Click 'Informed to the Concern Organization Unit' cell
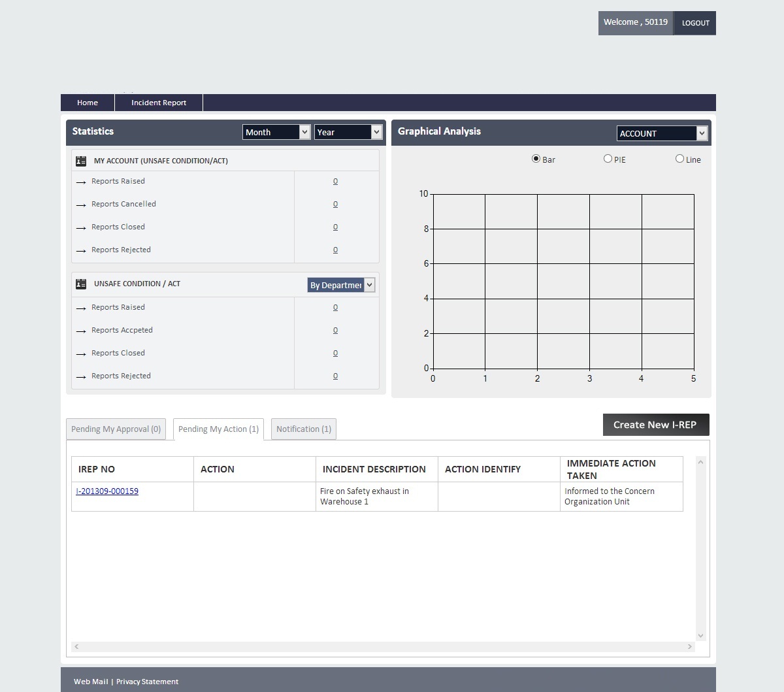The height and width of the screenshot is (692, 784). coord(621,497)
